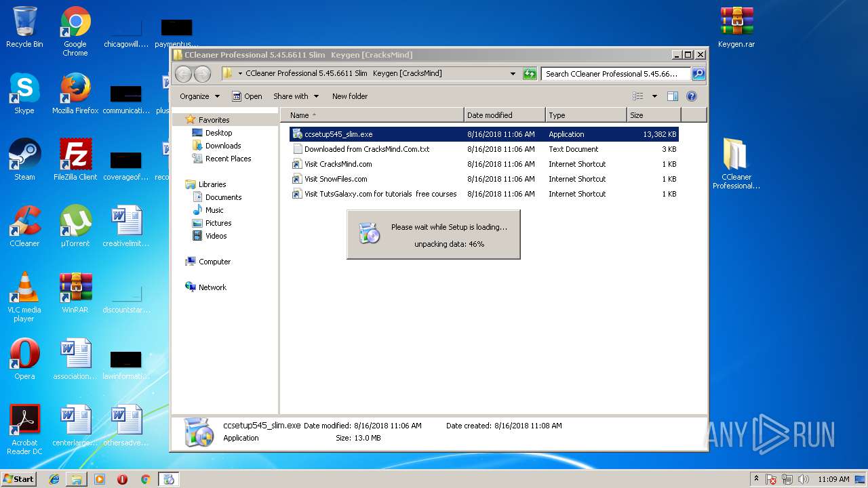Click the Explorer Forward navigation button
868x488 pixels.
tap(202, 74)
